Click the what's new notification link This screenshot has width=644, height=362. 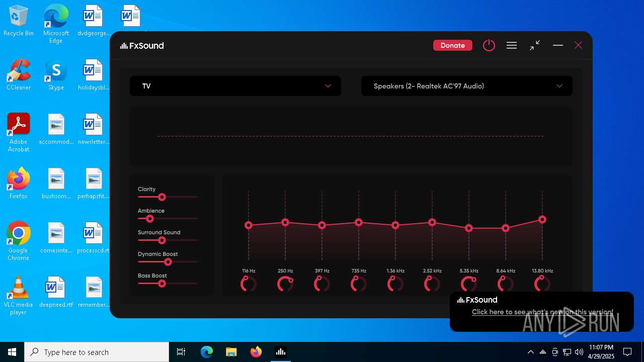pyautogui.click(x=542, y=312)
